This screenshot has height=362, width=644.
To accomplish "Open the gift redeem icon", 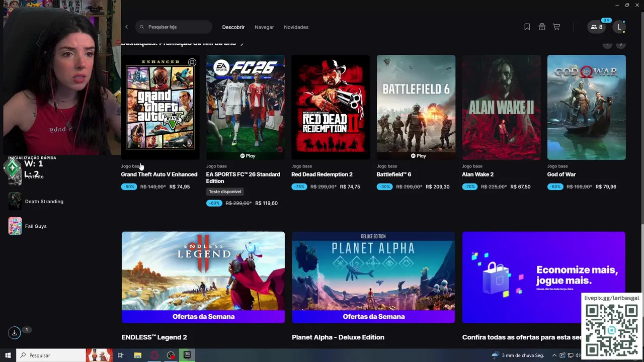I will 542,27.
